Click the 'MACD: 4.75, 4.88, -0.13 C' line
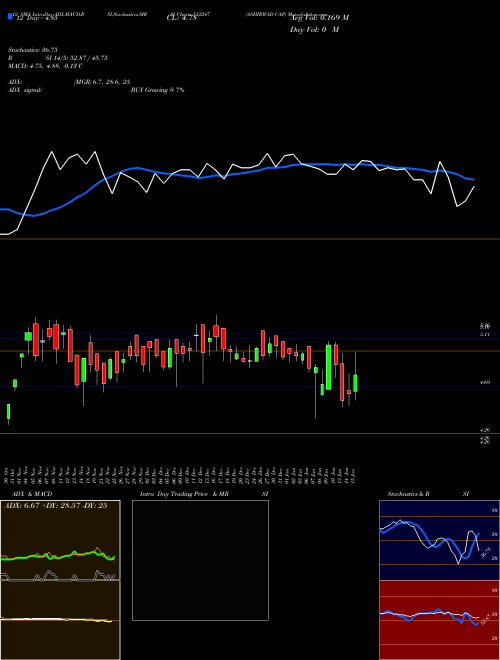500x660 pixels. tap(45, 66)
